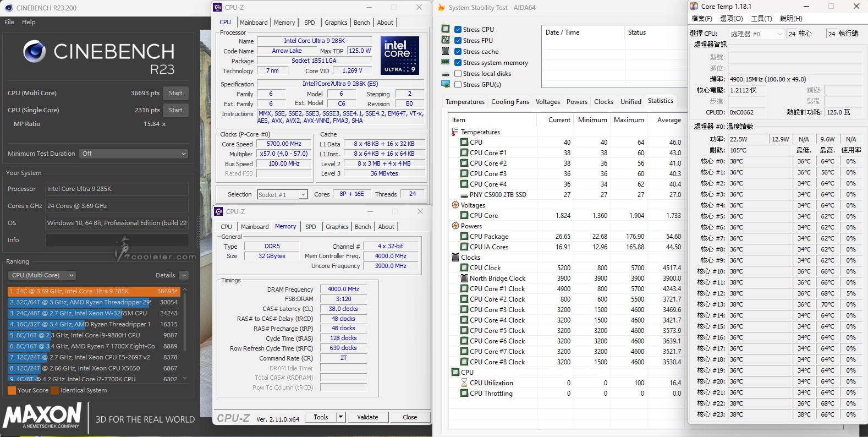The width and height of the screenshot is (868, 437).
Task: Click the CPU Utilization hourglass icon
Action: (464, 383)
